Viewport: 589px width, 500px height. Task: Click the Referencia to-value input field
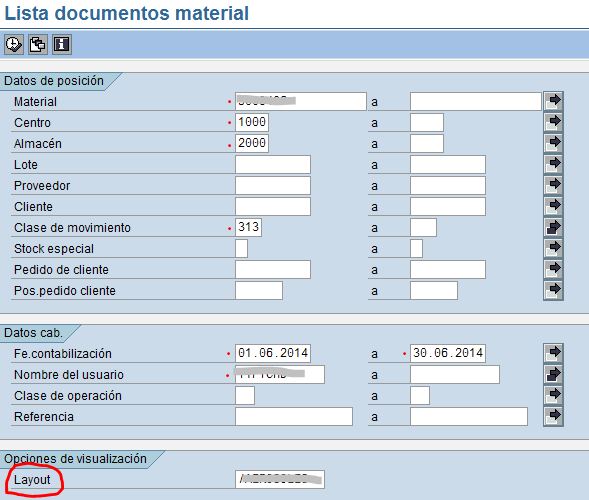point(469,417)
